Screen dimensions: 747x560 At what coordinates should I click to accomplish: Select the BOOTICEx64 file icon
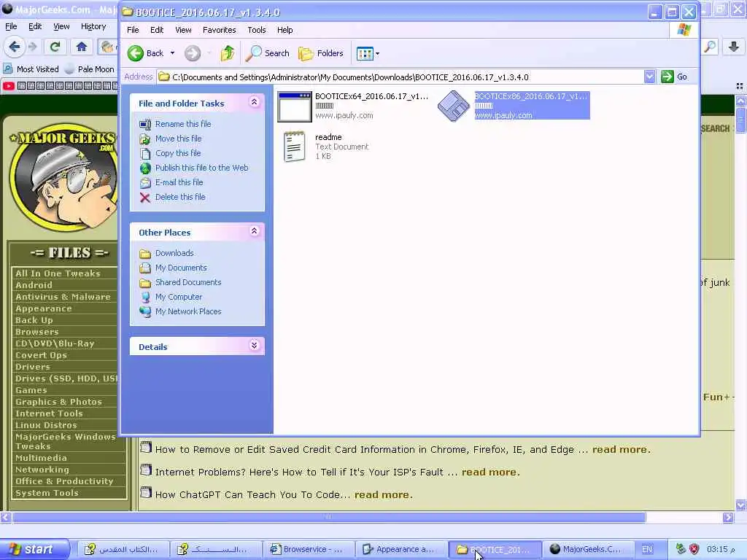coord(295,106)
